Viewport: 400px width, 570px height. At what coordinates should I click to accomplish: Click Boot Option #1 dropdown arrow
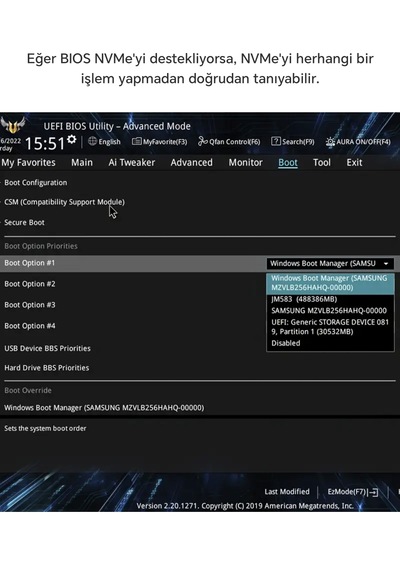(386, 264)
